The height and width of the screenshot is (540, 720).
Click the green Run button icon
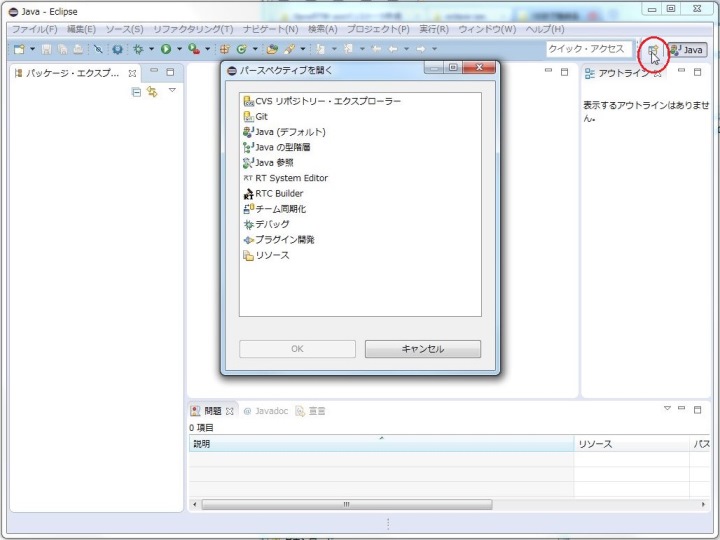[166, 49]
